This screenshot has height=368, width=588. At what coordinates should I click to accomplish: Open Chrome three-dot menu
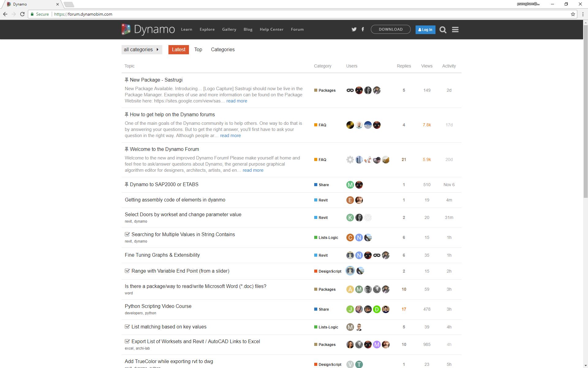click(x=582, y=14)
